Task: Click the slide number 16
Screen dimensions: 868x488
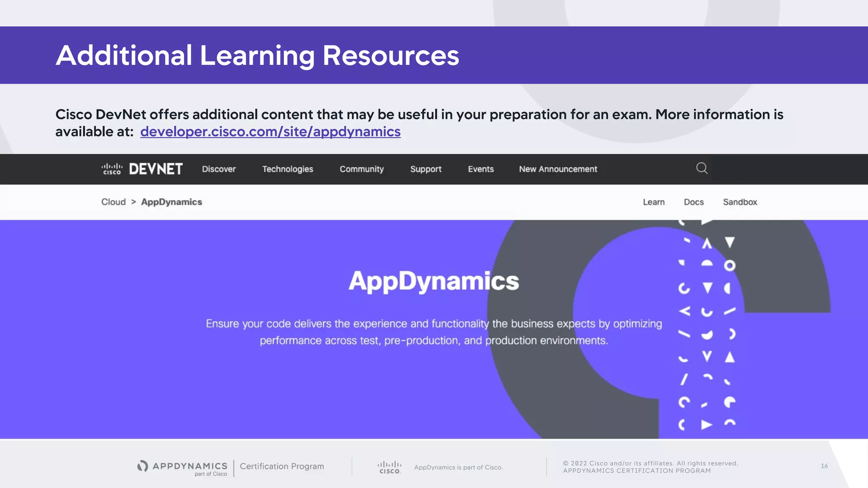Action: pos(824,466)
